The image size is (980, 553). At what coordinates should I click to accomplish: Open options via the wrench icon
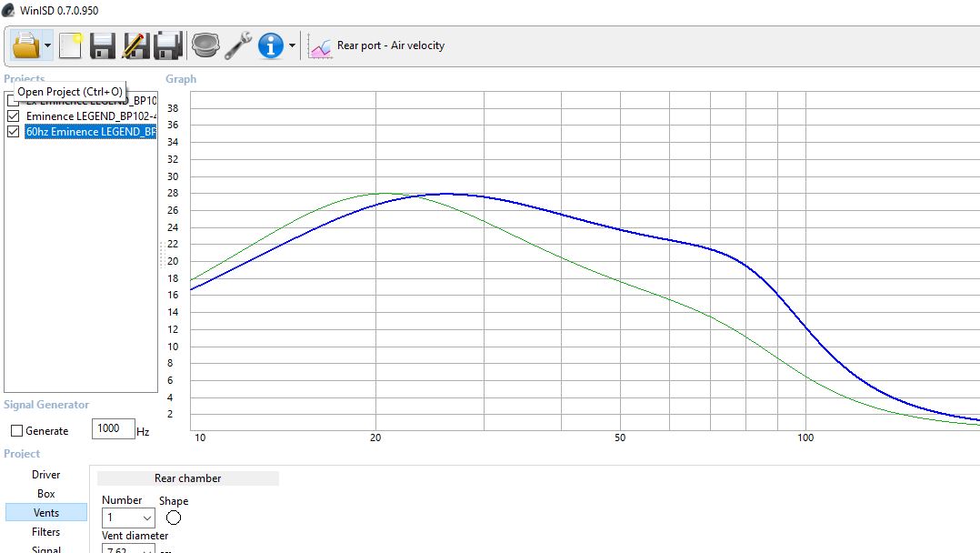click(x=238, y=45)
